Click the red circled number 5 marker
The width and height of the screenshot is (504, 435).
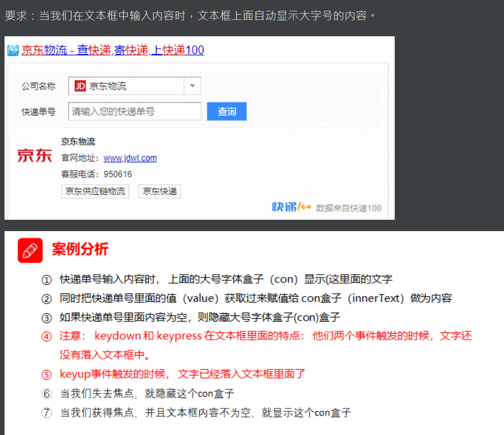(46, 374)
